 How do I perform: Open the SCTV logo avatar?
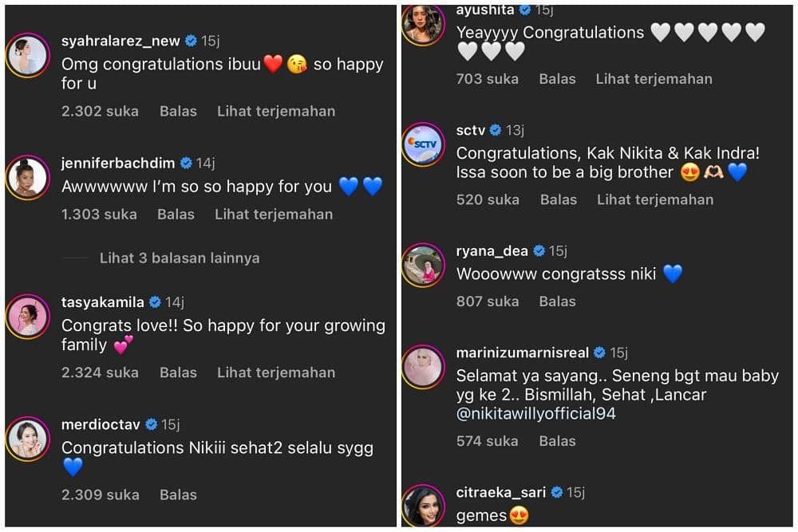[423, 144]
